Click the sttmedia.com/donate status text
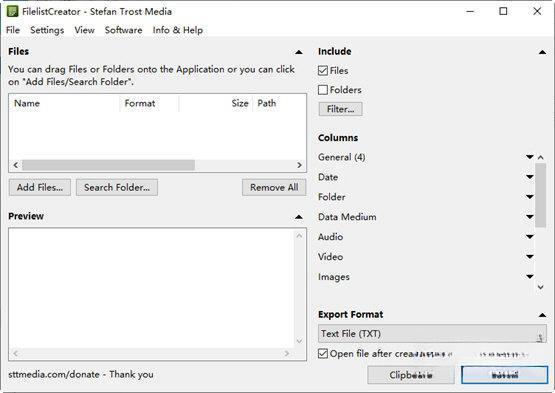The width and height of the screenshot is (555, 393). coord(81,375)
